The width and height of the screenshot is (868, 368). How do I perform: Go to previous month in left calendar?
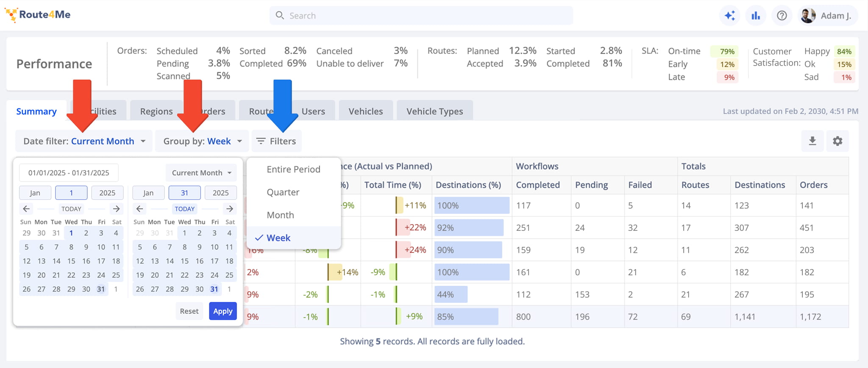point(26,209)
